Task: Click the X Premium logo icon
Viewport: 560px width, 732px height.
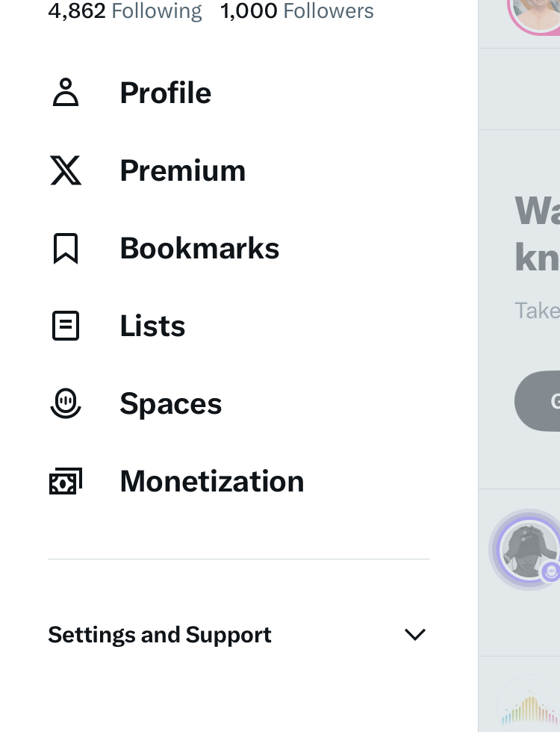Action: click(66, 170)
